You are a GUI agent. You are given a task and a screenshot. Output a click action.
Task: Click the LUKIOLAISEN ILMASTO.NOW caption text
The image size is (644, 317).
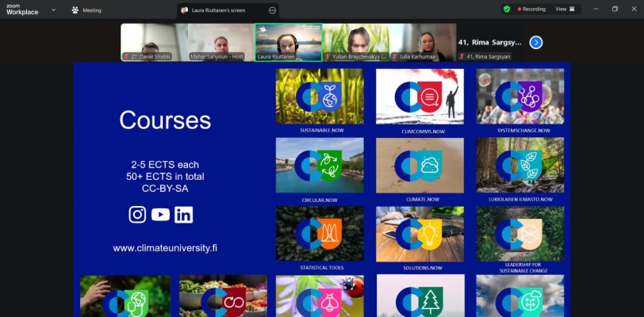pos(523,200)
